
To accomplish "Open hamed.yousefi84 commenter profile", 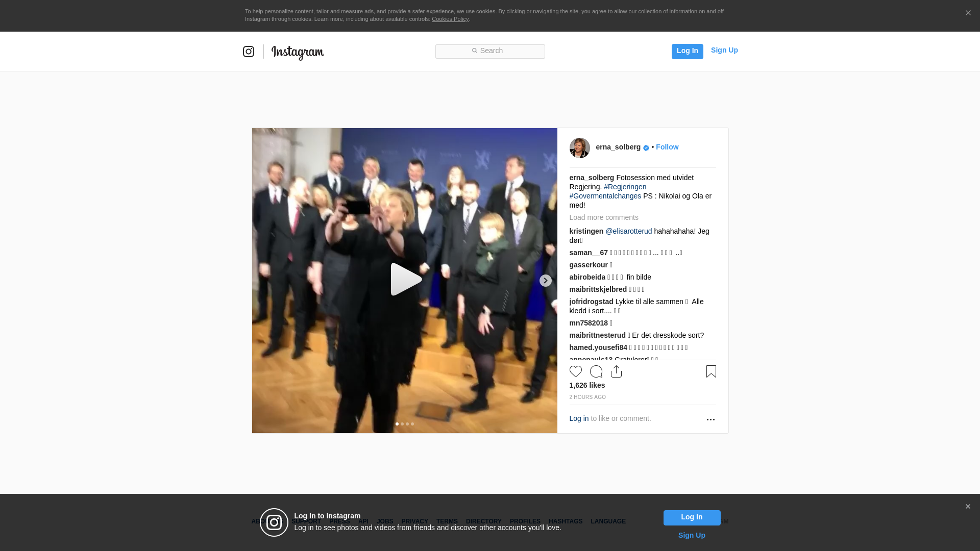I will coord(598,347).
